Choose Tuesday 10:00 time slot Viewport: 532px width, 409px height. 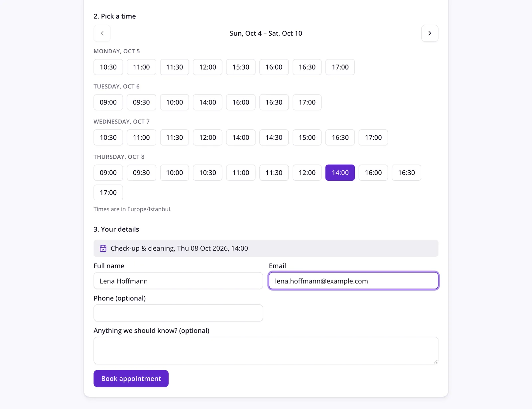point(175,102)
